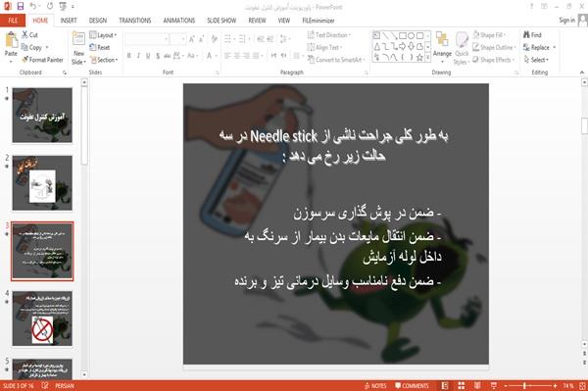
Task: Click the Paste clipboard icon
Action: tap(11, 40)
